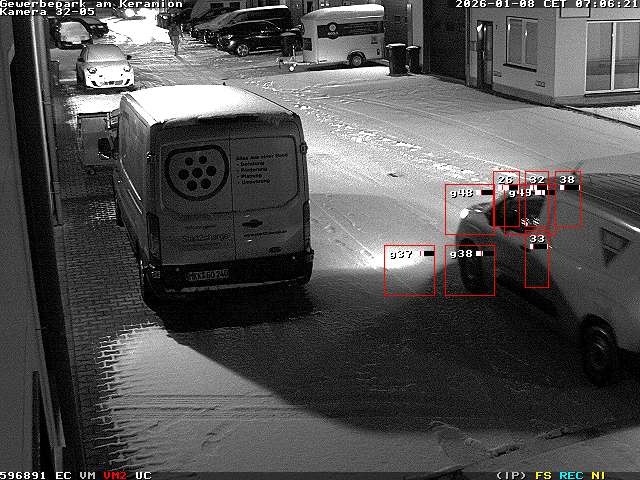
Task: Click the NI indicator in status bar
Action: pyautogui.click(x=598, y=475)
